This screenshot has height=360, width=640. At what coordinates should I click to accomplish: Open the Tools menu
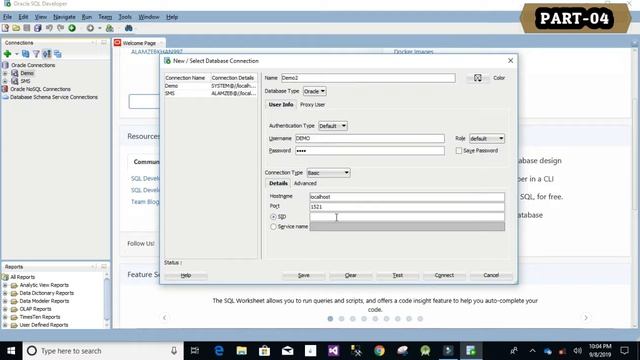point(125,17)
